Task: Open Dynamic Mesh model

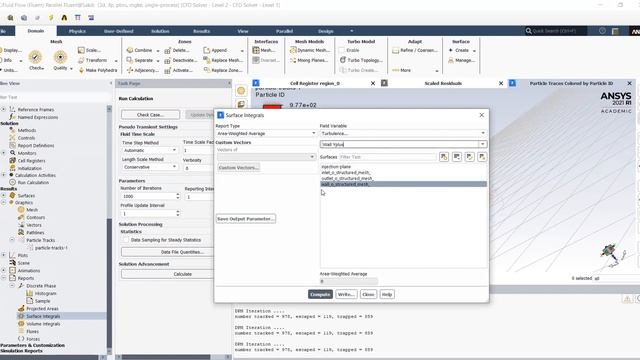Action: [x=310, y=50]
